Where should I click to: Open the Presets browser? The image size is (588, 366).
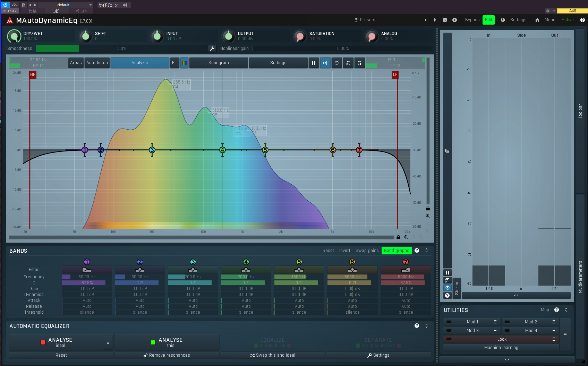365,20
